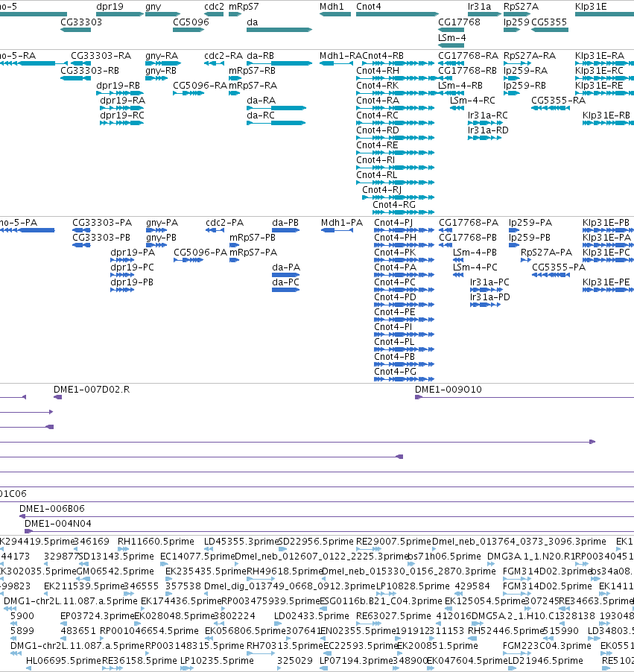Click the Klp31E gene label
The height and width of the screenshot is (672, 634).
coord(591,7)
